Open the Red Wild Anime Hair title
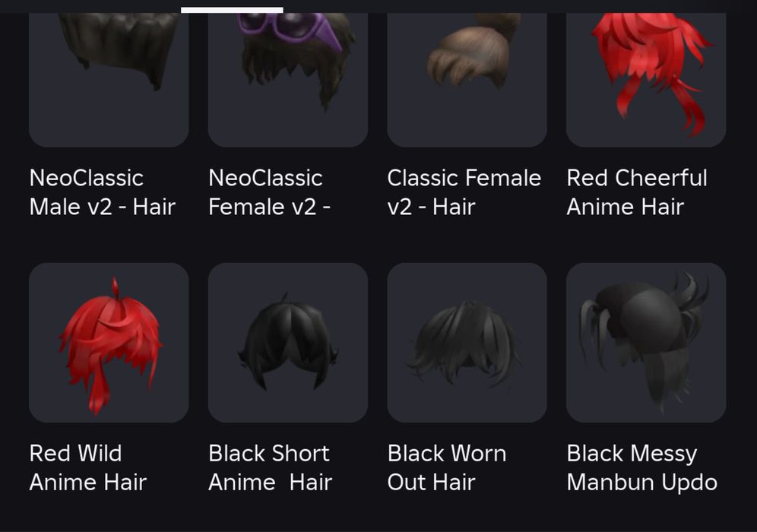Viewport: 757px width, 532px height. pyautogui.click(x=88, y=468)
